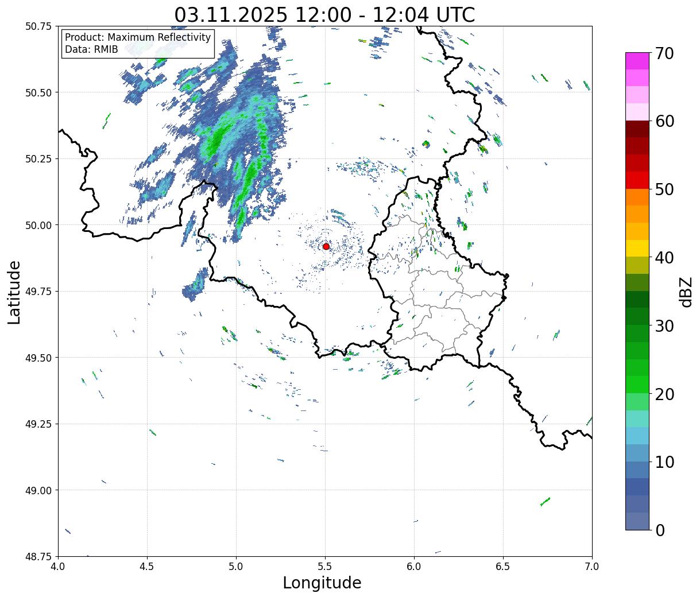The width and height of the screenshot is (700, 597).
Task: Click the 0 tick label on colorbar
Action: coord(660,530)
